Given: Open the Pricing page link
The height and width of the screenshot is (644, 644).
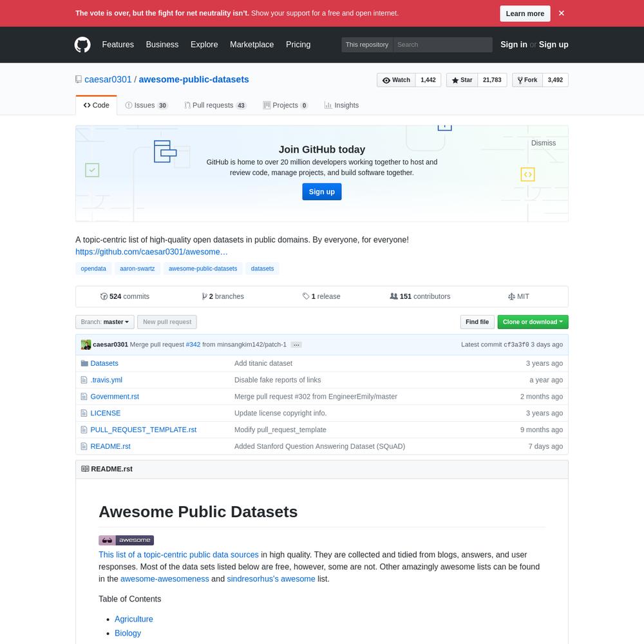Looking at the screenshot, I should click(x=298, y=44).
